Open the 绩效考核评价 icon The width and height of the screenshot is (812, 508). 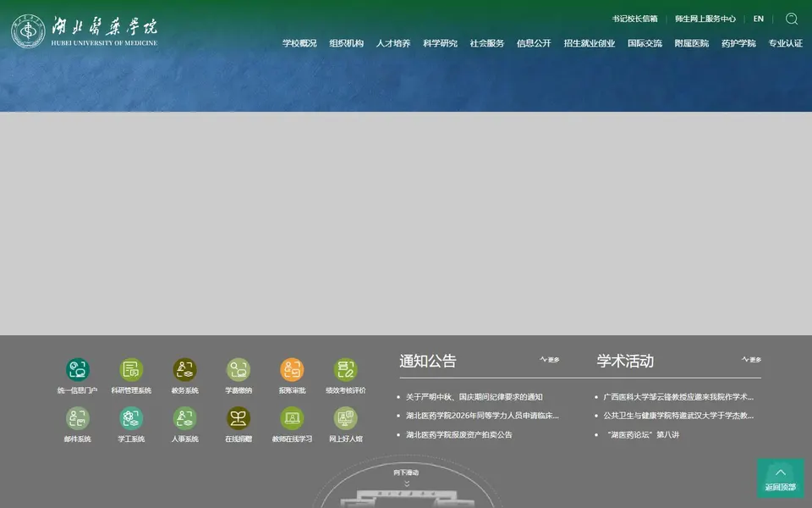click(345, 370)
